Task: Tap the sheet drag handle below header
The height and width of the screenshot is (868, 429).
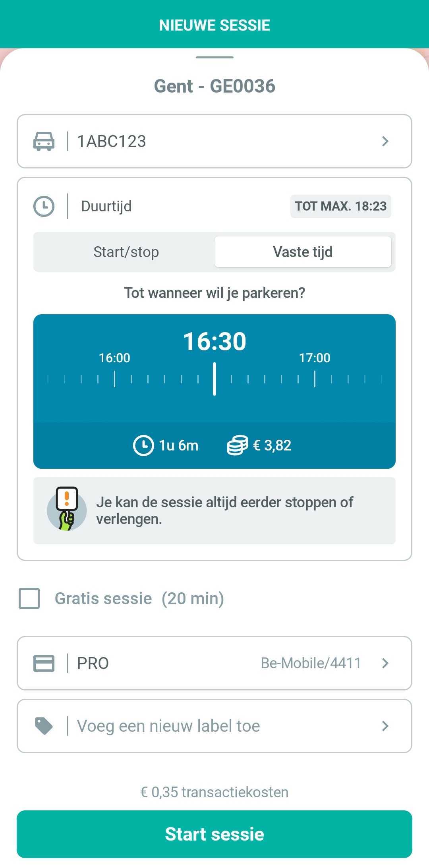Action: pyautogui.click(x=214, y=57)
